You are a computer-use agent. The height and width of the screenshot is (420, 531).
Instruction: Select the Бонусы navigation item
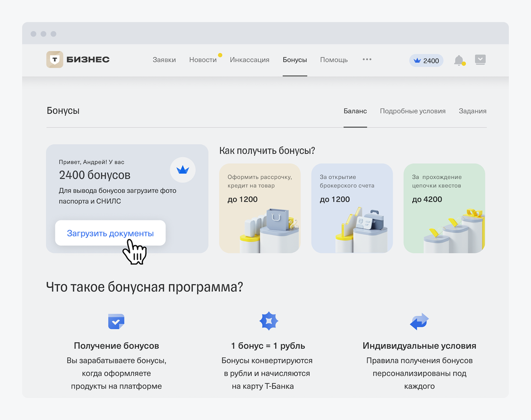click(295, 60)
